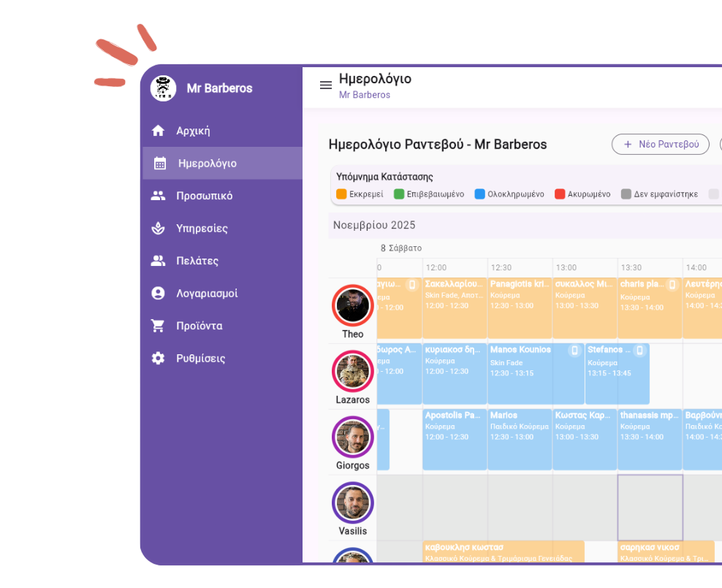Select Vasilis's staff photo

point(353,503)
